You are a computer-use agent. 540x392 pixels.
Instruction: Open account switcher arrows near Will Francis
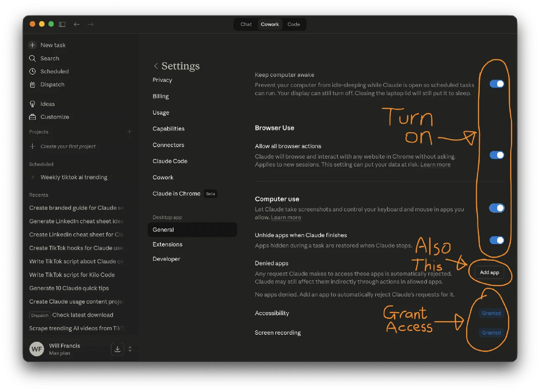tap(130, 349)
